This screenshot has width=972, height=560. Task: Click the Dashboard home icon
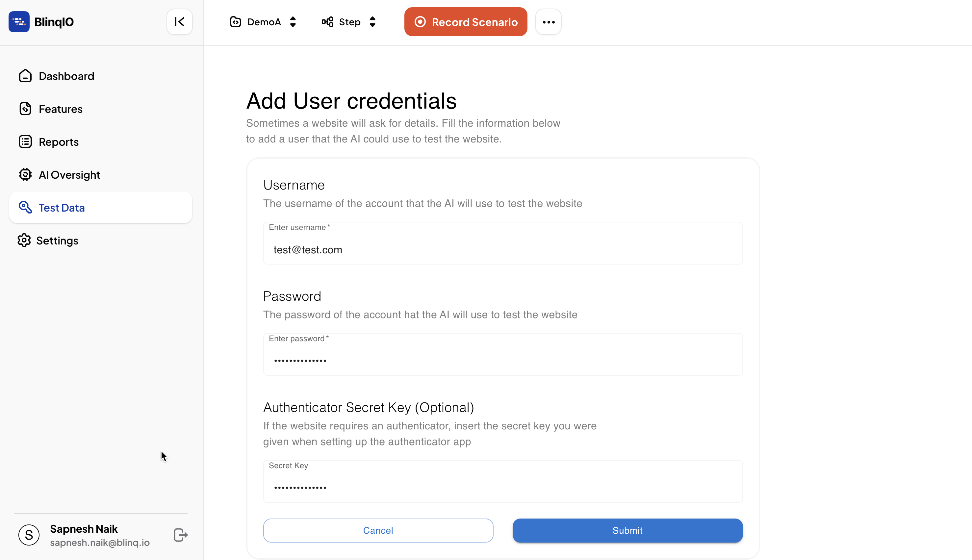(x=25, y=76)
